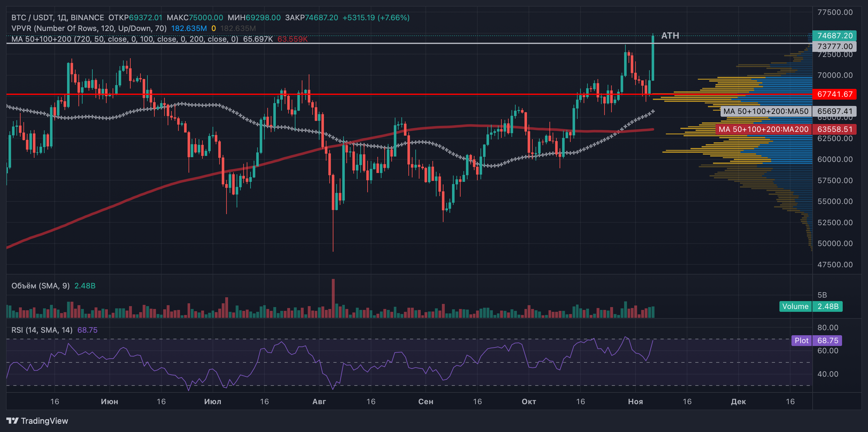Click the 73777.00 horizontal line price label
Image resolution: width=868 pixels, height=432 pixels.
pos(834,46)
